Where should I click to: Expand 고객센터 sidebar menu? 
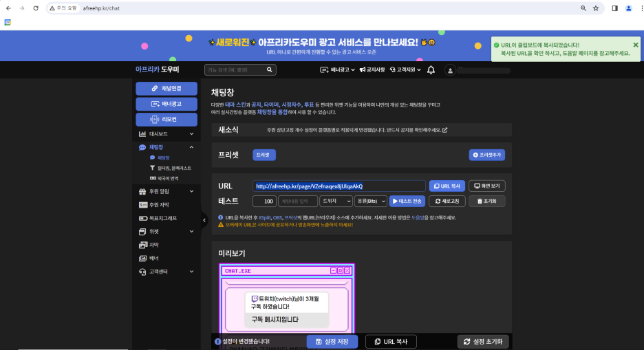tap(167, 272)
